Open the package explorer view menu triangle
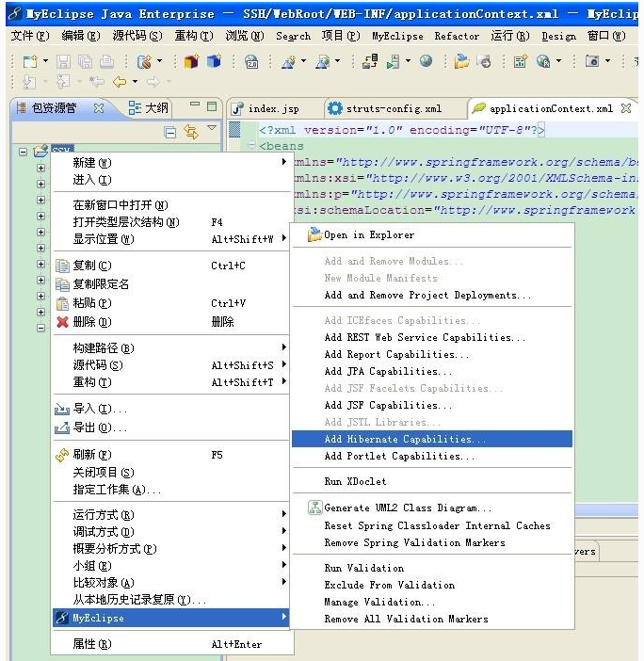 click(212, 128)
